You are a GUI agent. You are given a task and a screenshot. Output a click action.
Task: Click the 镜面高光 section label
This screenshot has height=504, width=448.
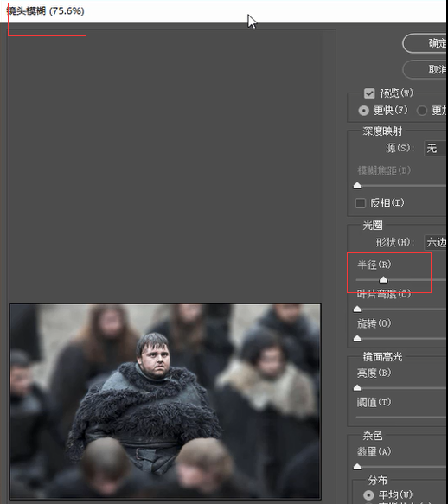pyautogui.click(x=382, y=357)
